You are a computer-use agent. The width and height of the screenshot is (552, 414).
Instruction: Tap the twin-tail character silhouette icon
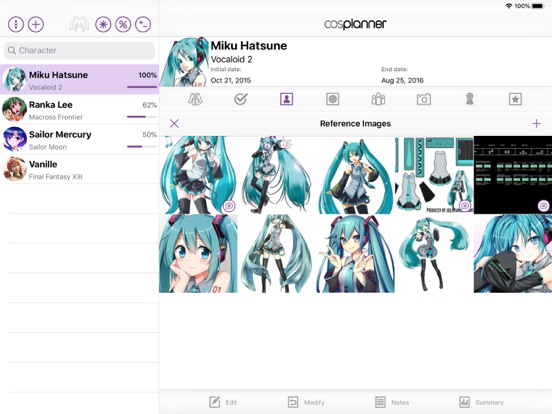79,24
